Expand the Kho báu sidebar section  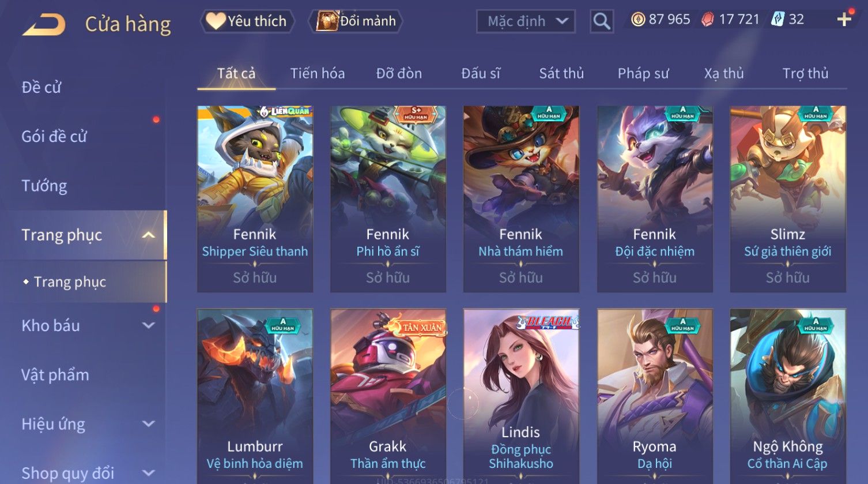tap(148, 325)
